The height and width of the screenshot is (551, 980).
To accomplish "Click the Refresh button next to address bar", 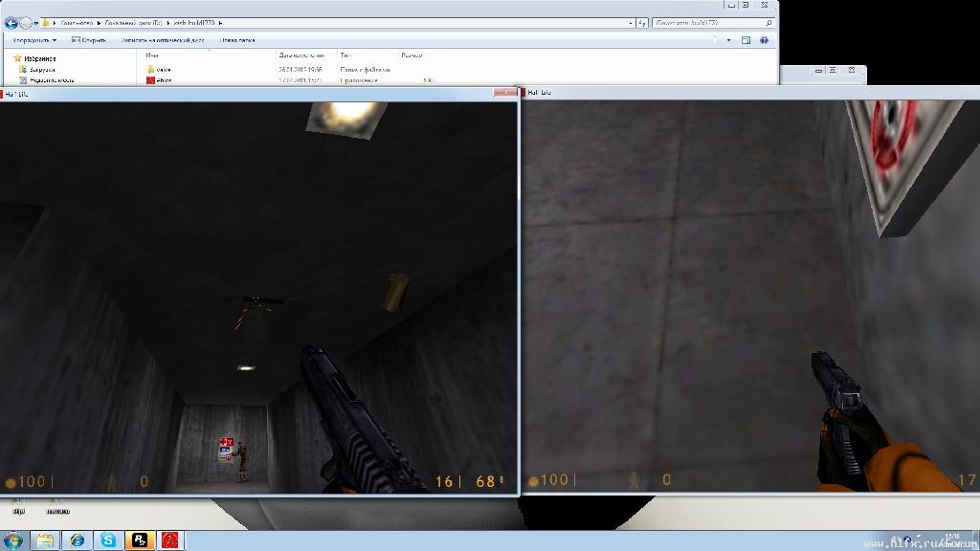I will point(642,23).
